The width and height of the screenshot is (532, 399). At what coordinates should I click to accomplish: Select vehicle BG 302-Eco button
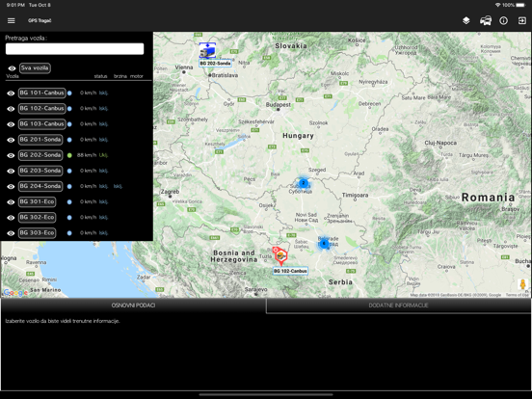(x=37, y=217)
